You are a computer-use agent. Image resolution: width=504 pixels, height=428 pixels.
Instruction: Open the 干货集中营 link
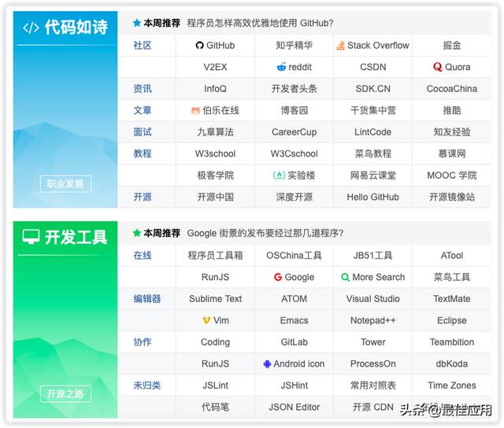[x=372, y=110]
